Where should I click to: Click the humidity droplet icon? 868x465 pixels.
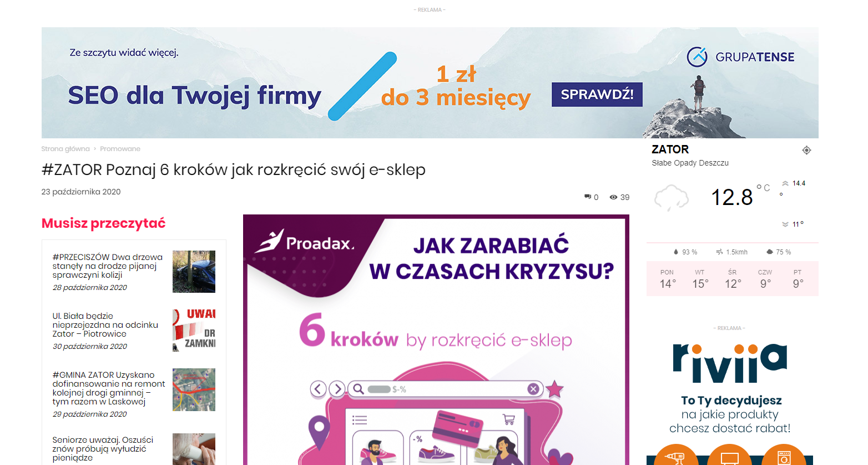[x=675, y=252]
